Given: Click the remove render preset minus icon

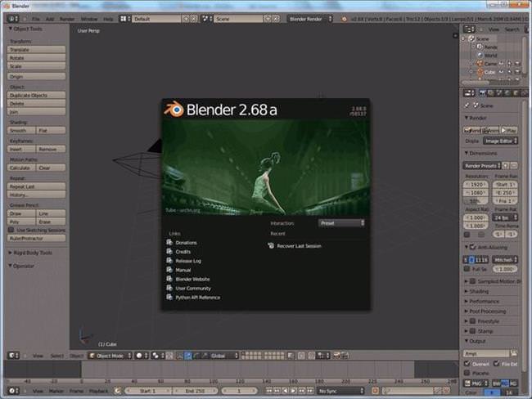Looking at the screenshot, I should point(514,166).
